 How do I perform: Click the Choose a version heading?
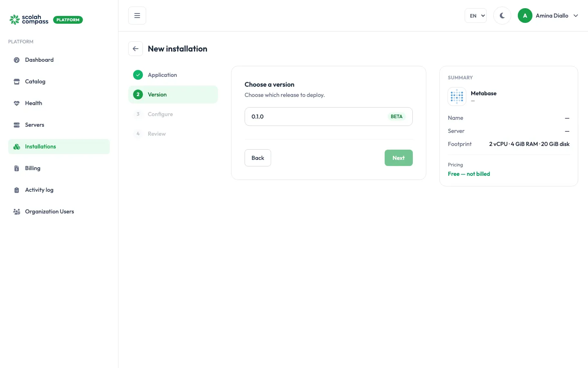[269, 85]
